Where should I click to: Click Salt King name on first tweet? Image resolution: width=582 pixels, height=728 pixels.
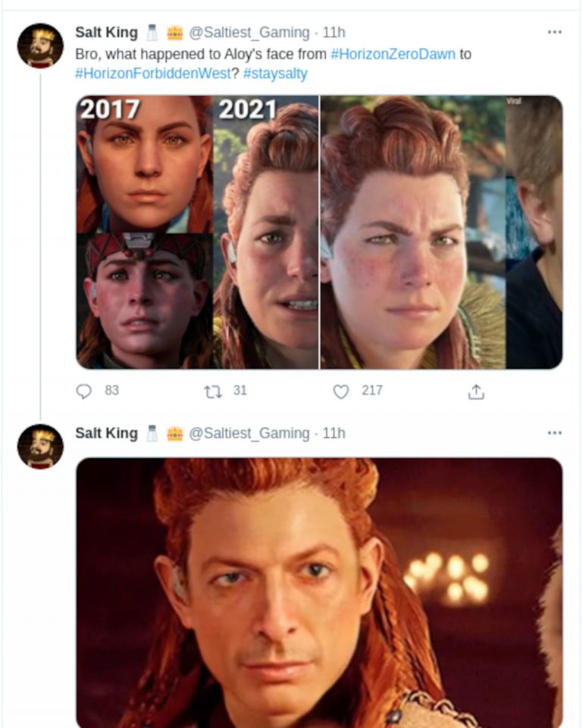point(106,33)
